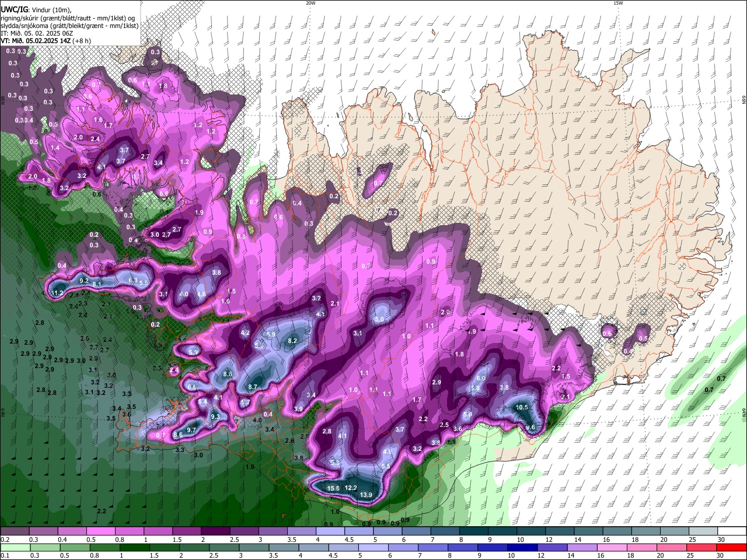
Task: Click the 8.7 precipitation value on the map
Action: coord(253,387)
